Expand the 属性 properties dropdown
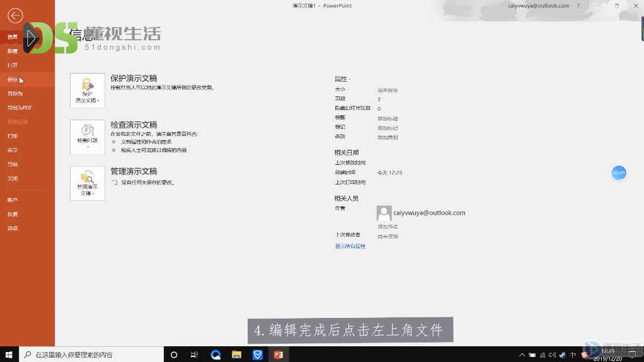 click(343, 79)
